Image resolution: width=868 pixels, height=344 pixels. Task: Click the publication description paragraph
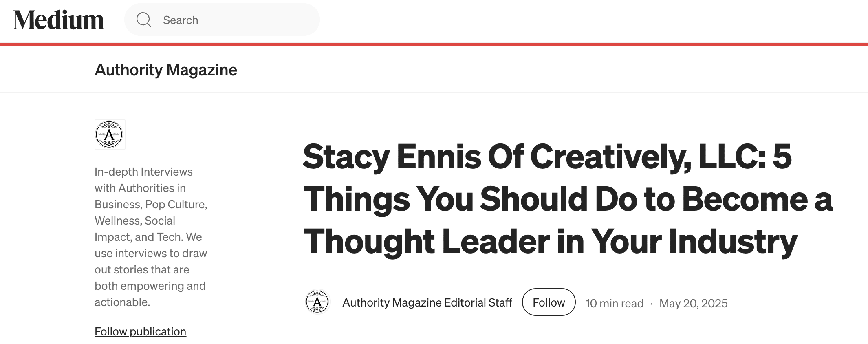(151, 237)
